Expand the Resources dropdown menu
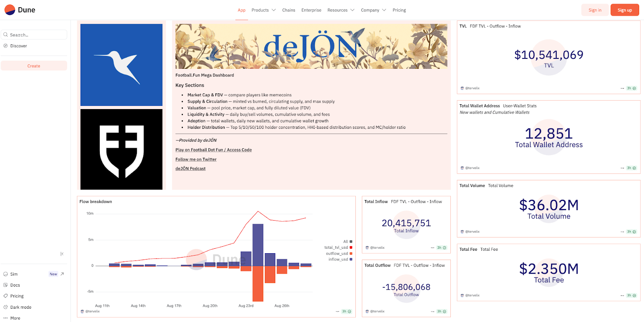Image resolution: width=644 pixels, height=322 pixels. pyautogui.click(x=341, y=10)
